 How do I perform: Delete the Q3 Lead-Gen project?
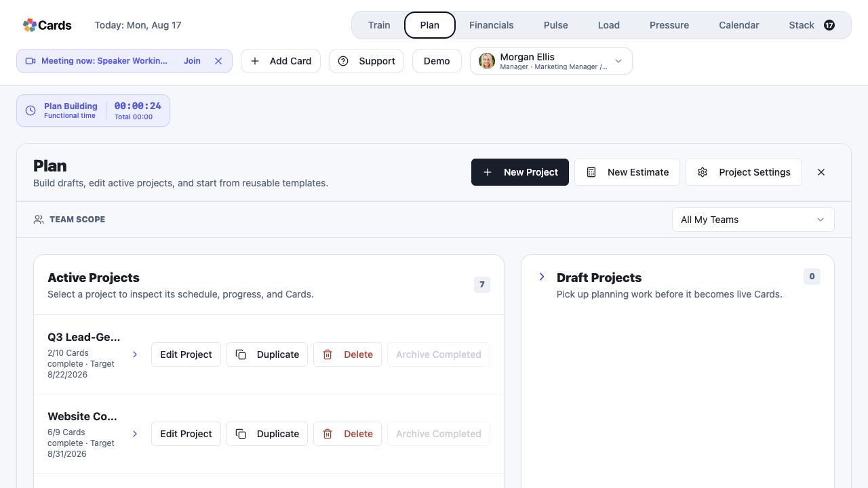tap(348, 354)
